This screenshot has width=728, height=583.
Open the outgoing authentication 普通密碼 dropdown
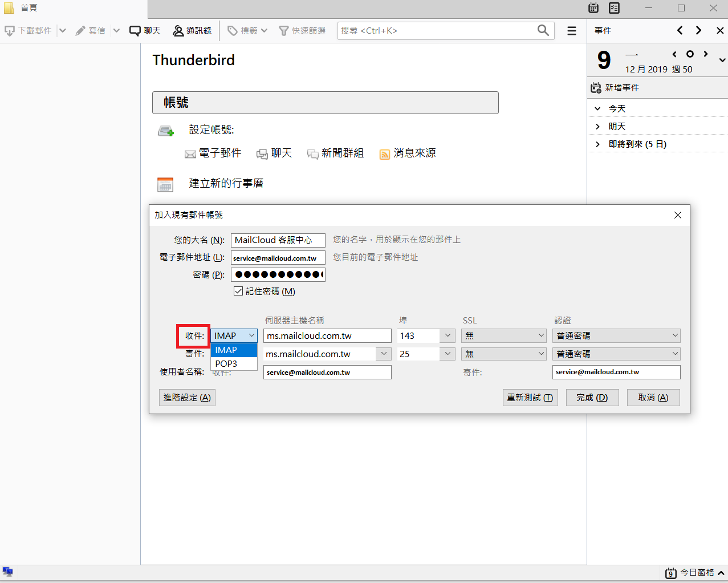(616, 354)
